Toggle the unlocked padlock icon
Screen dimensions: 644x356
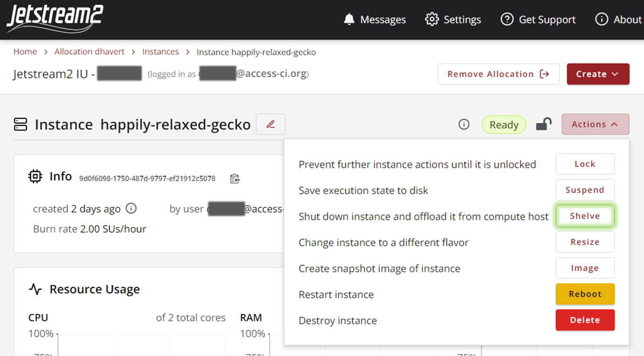[x=543, y=124]
